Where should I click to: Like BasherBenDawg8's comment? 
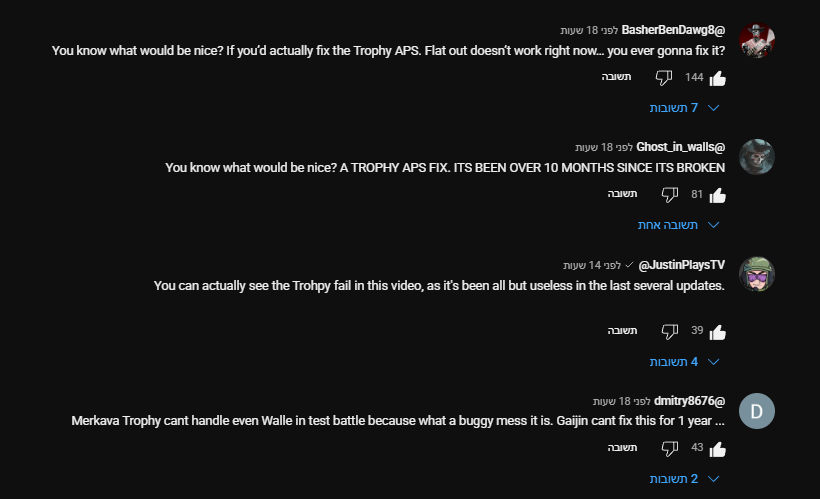coord(717,78)
